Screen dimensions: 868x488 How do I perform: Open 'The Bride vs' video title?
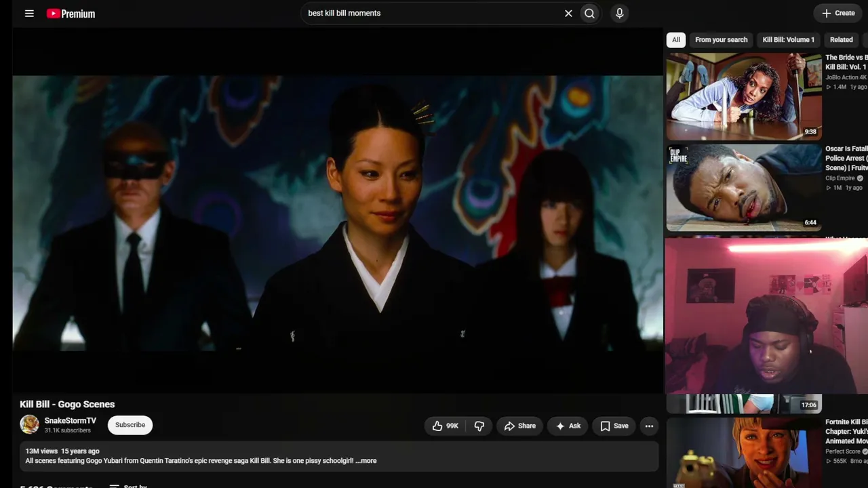coord(846,62)
